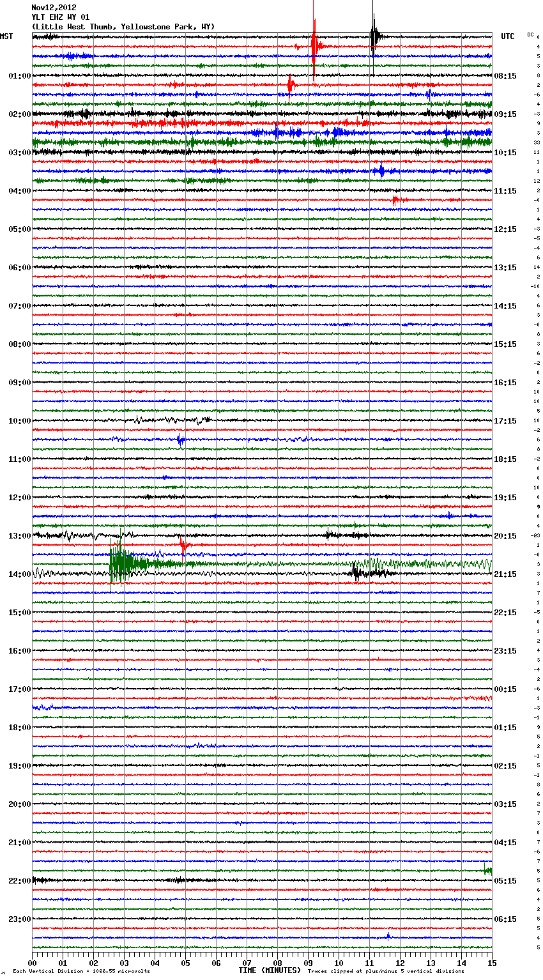Select the YLT EHZ WY 01 station code
The width and height of the screenshot is (543, 980).
(61, 17)
